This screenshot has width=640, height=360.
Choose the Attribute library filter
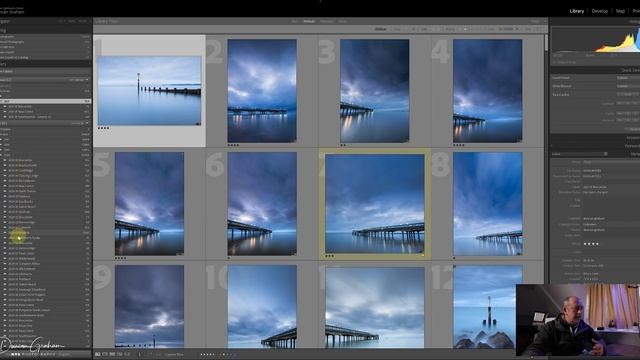click(309, 21)
